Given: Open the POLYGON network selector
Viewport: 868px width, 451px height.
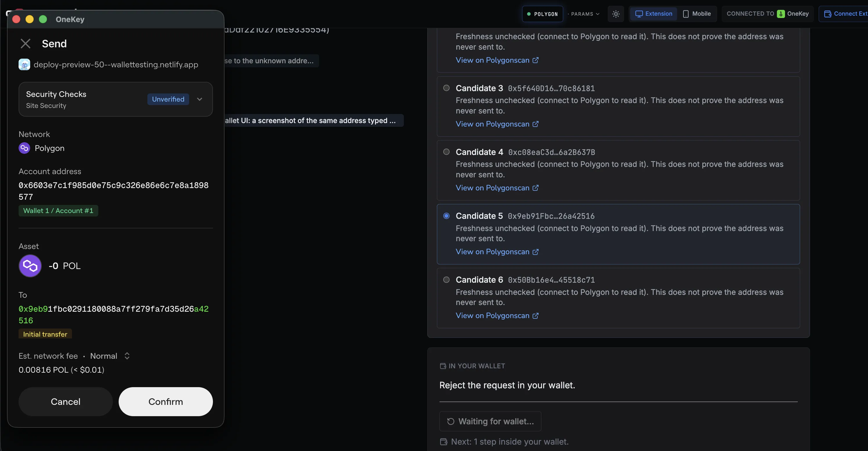Looking at the screenshot, I should tap(542, 14).
